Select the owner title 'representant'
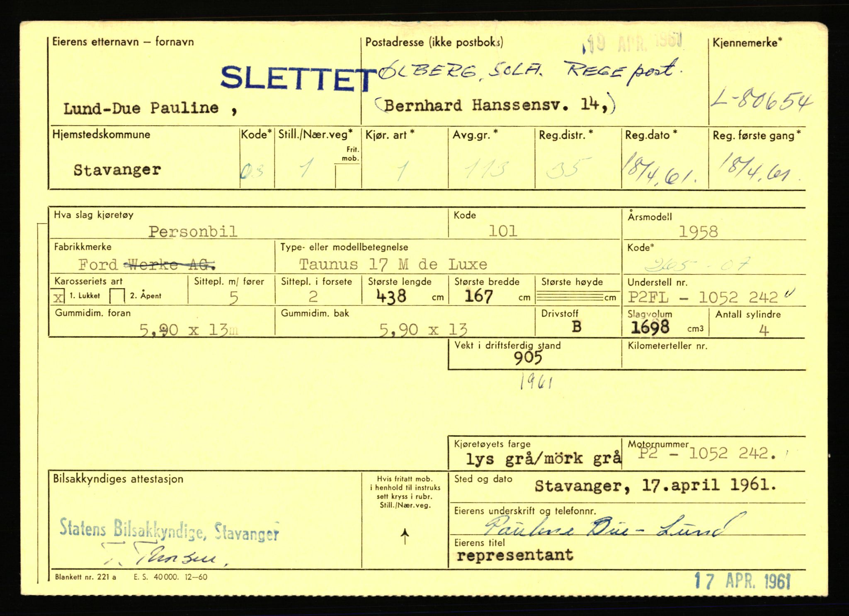The width and height of the screenshot is (849, 616). (515, 555)
